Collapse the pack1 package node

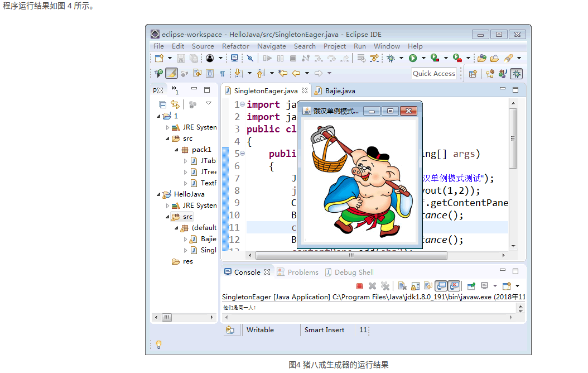[176, 150]
